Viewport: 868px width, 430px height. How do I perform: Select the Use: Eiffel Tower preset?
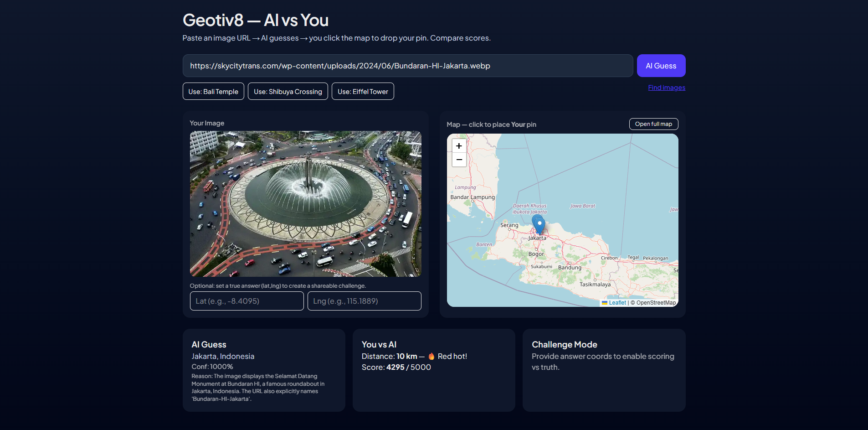[362, 91]
